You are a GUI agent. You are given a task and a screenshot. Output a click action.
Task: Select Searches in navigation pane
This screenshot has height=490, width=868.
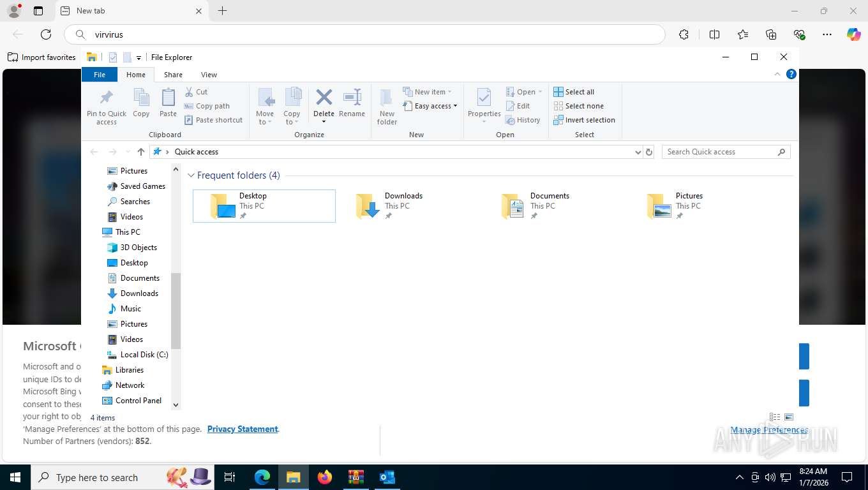tap(129, 202)
